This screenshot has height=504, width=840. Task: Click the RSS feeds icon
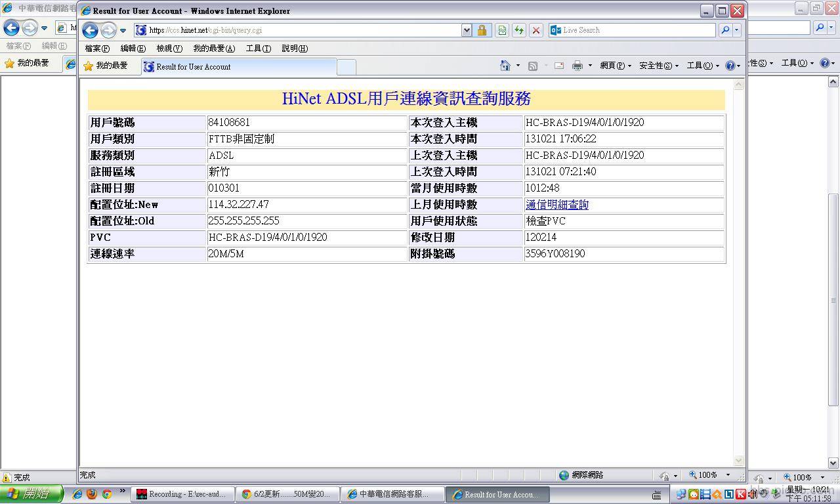(533, 66)
